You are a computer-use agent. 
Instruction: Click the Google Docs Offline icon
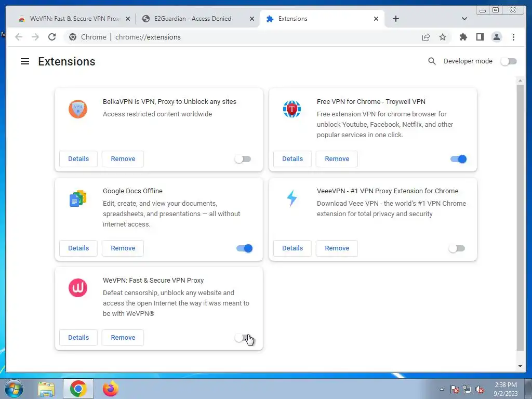pos(78,198)
